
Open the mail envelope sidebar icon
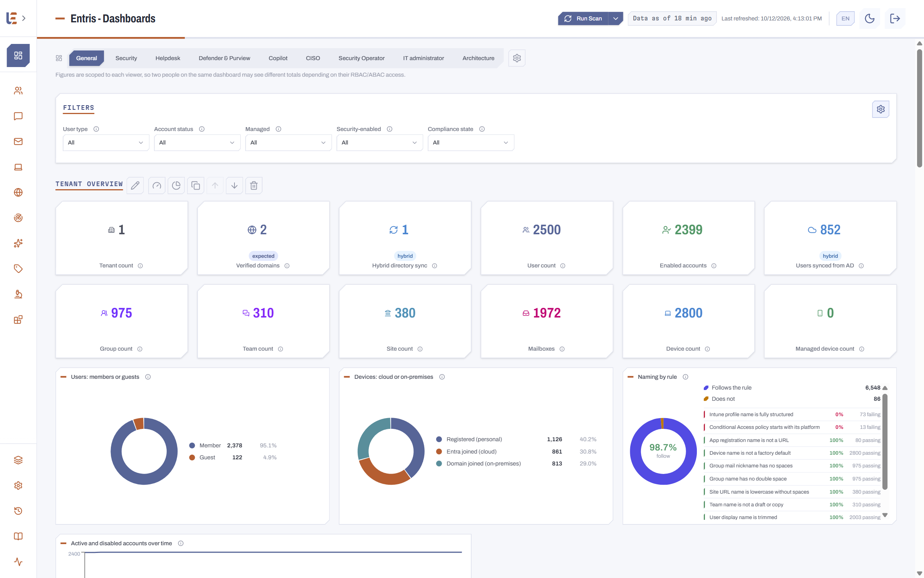pyautogui.click(x=18, y=141)
